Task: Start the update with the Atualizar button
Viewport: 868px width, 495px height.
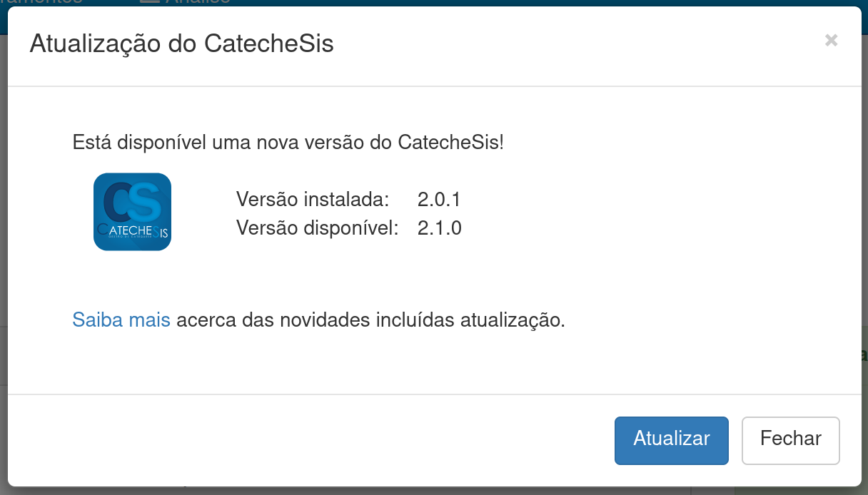Action: (671, 440)
